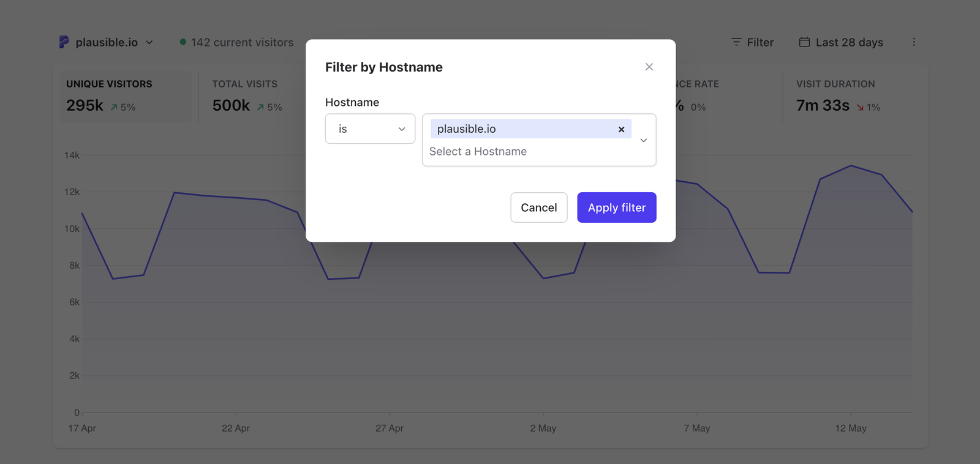
Task: View the 142 current visitors link
Action: pyautogui.click(x=236, y=42)
